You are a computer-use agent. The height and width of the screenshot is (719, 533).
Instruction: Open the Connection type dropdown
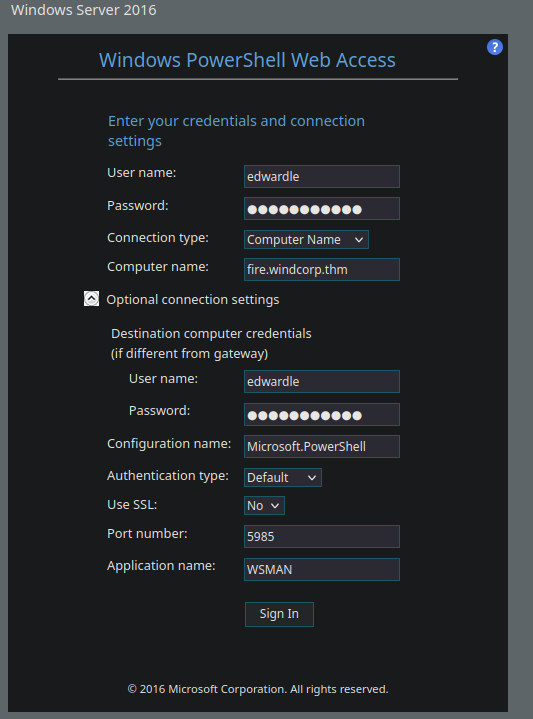coord(306,239)
